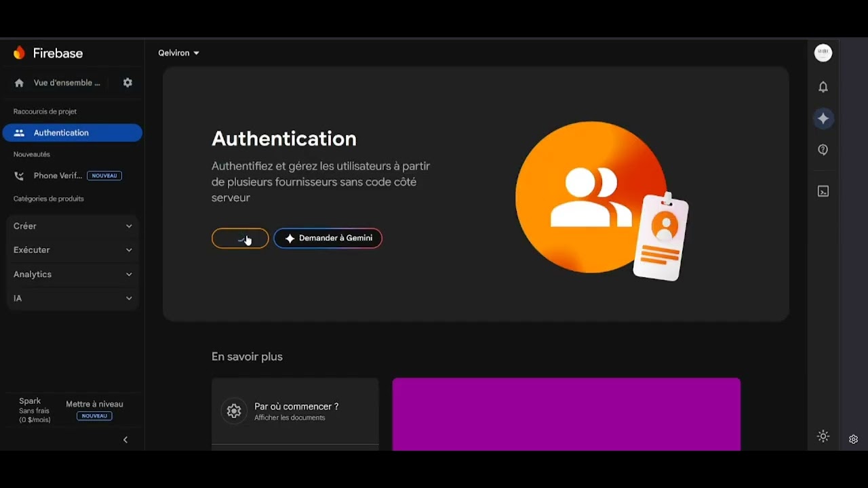The width and height of the screenshot is (868, 488).
Task: Click Mettre à niveau upgrade link
Action: click(94, 404)
